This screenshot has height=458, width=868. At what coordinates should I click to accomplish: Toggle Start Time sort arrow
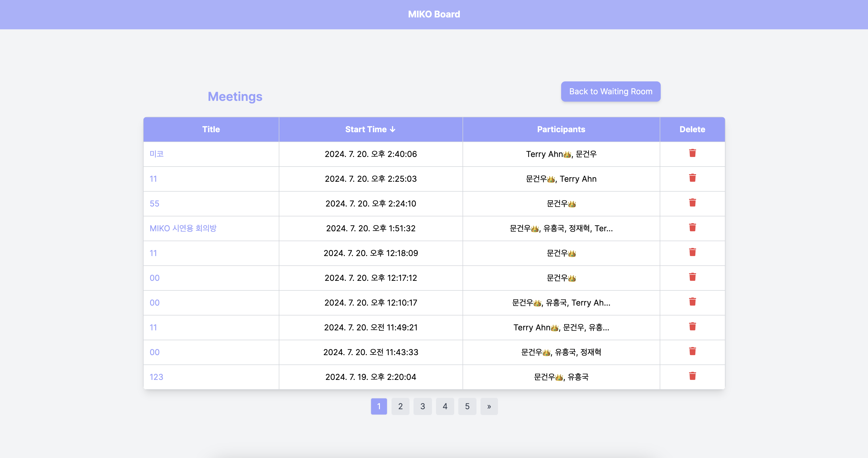tap(393, 129)
